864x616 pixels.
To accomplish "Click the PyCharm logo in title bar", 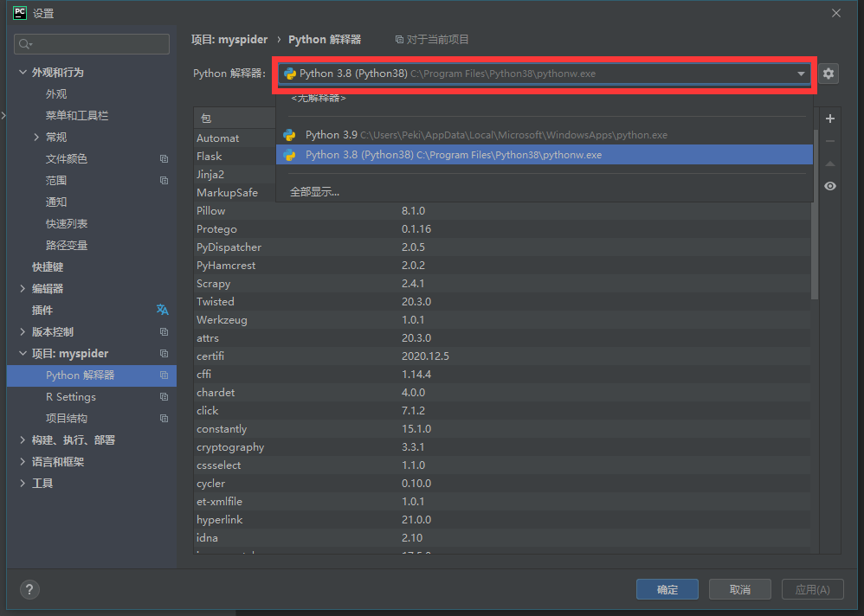I will pyautogui.click(x=20, y=13).
